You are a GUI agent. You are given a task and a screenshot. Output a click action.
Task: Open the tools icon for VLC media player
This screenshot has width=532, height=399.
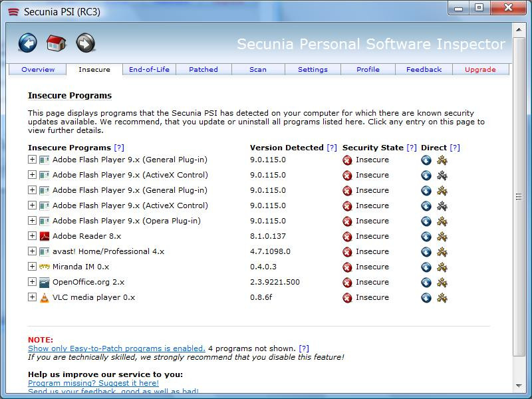(442, 297)
